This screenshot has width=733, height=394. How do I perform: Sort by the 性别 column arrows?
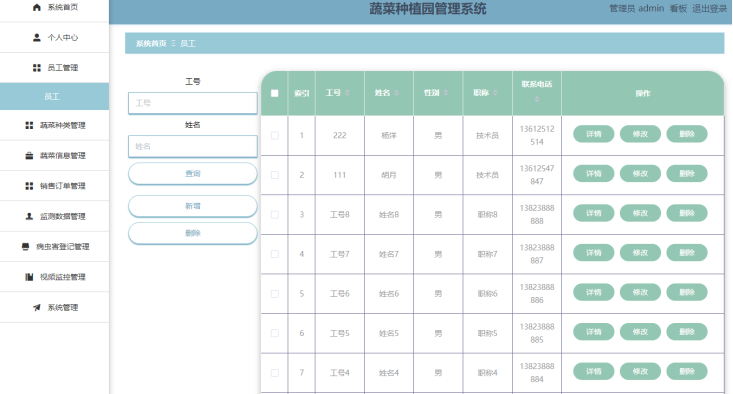click(x=446, y=93)
